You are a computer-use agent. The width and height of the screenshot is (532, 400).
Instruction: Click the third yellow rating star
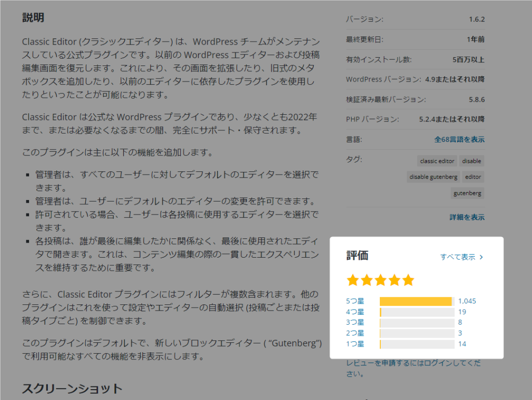380,281
